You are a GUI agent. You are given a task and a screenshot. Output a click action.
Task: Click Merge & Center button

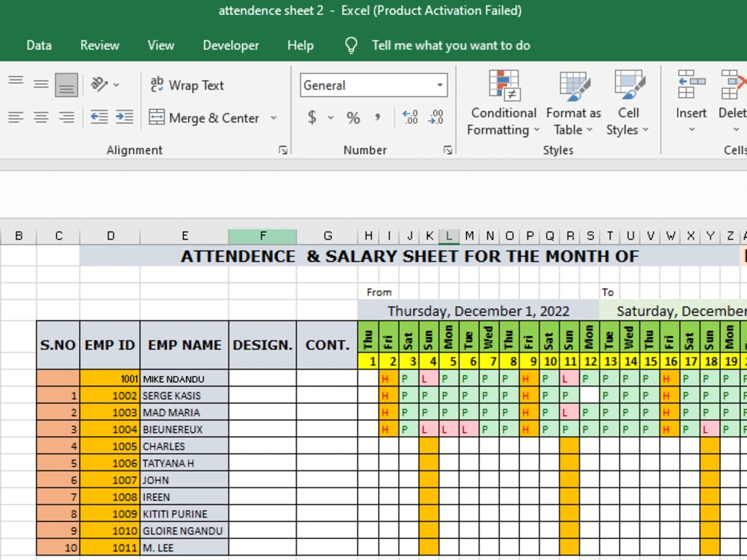(x=204, y=118)
